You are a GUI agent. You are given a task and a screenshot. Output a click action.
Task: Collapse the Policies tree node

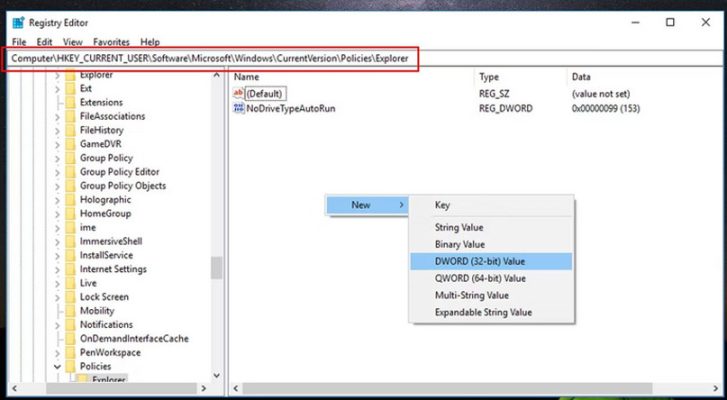pos(57,367)
